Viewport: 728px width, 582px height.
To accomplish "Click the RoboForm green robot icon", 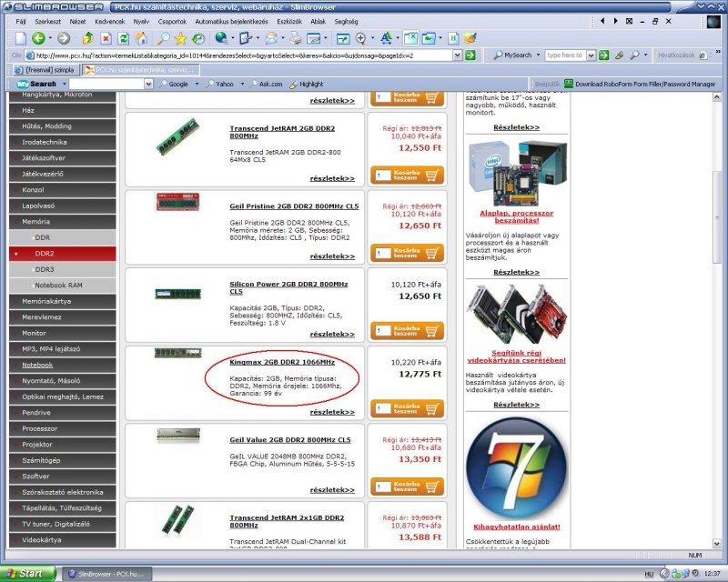I will pyautogui.click(x=569, y=84).
